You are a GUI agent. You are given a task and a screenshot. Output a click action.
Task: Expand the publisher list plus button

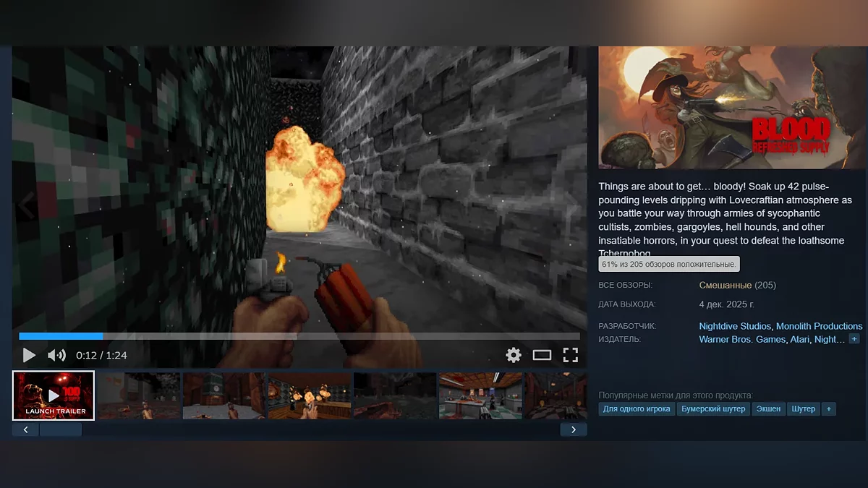[x=854, y=339]
